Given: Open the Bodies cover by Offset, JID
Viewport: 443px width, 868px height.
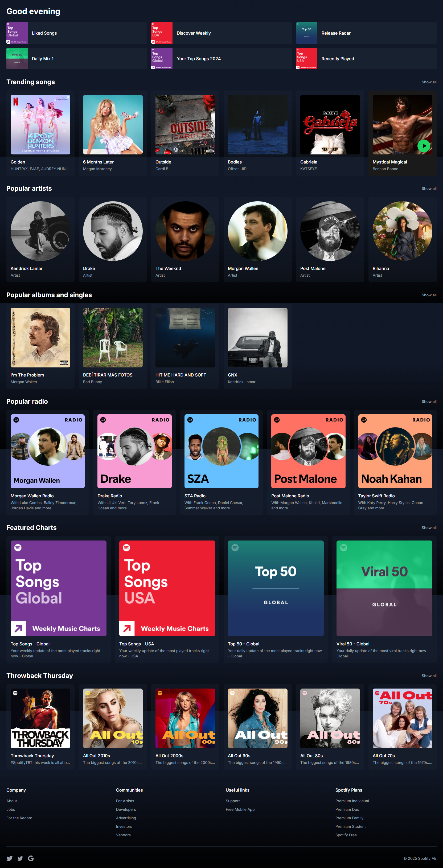Looking at the screenshot, I should [x=258, y=125].
